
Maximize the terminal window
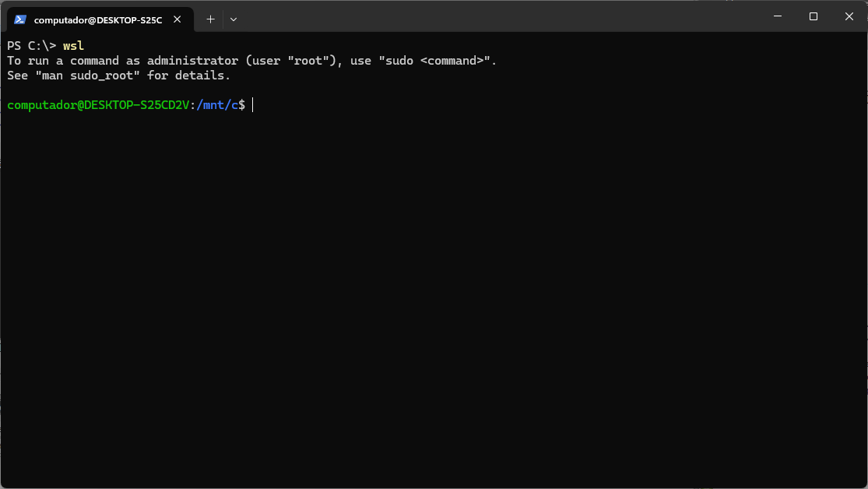tap(813, 16)
